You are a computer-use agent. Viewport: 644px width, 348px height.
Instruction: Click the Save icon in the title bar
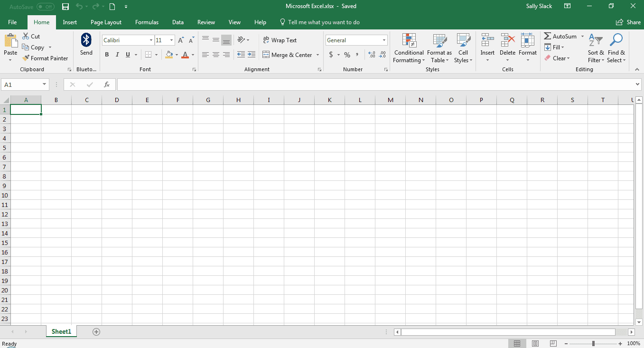(65, 7)
